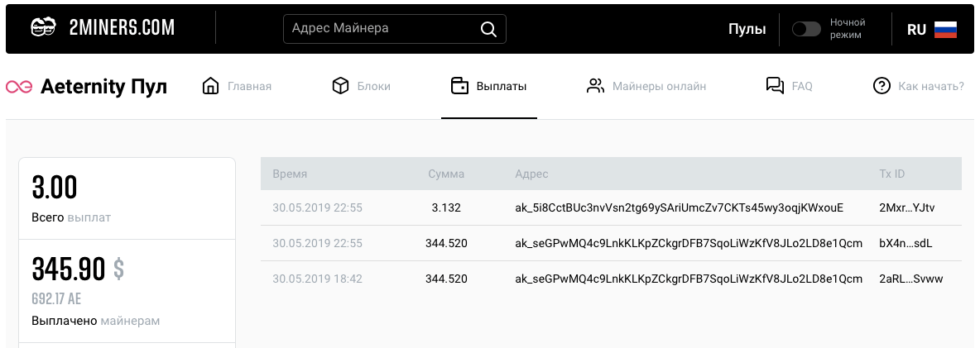980x348 pixels.
Task: Click the 2Miners glasses logo icon
Action: click(42, 28)
